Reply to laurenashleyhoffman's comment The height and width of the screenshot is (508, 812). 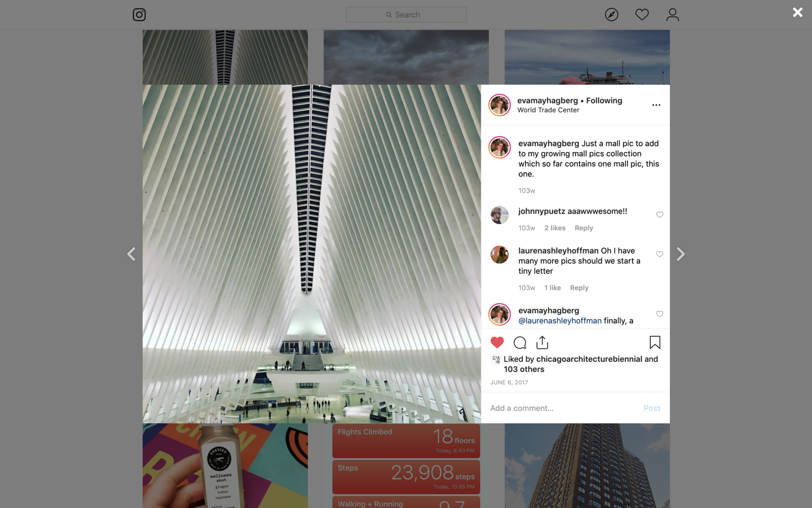click(x=579, y=288)
